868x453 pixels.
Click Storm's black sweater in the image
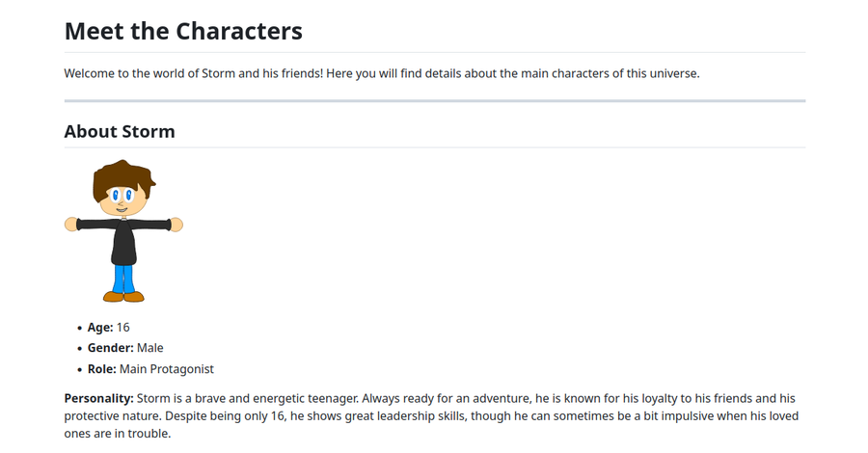pos(123,241)
